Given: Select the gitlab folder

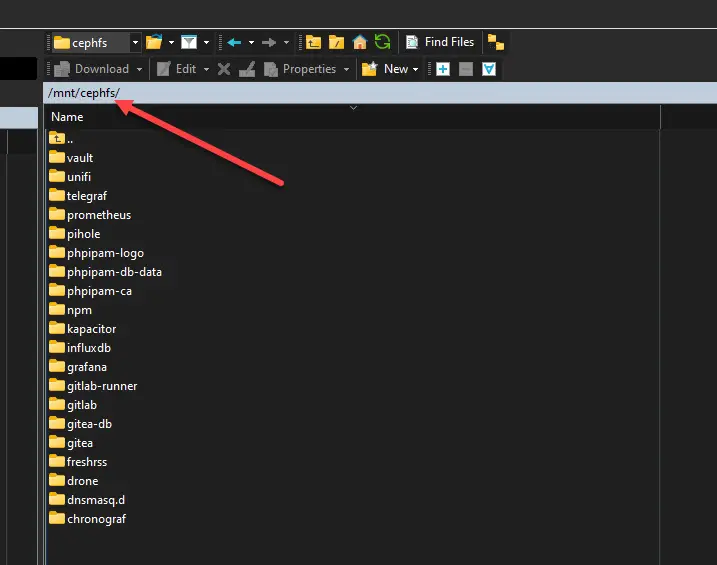Looking at the screenshot, I should [73, 405].
